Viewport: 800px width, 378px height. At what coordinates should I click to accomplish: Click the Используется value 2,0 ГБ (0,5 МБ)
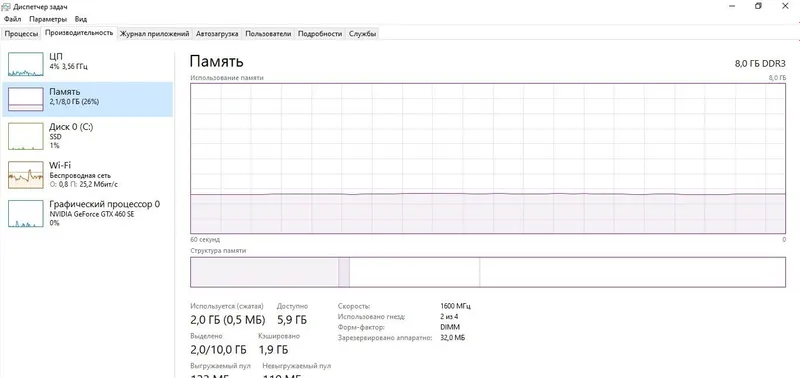pyautogui.click(x=228, y=320)
